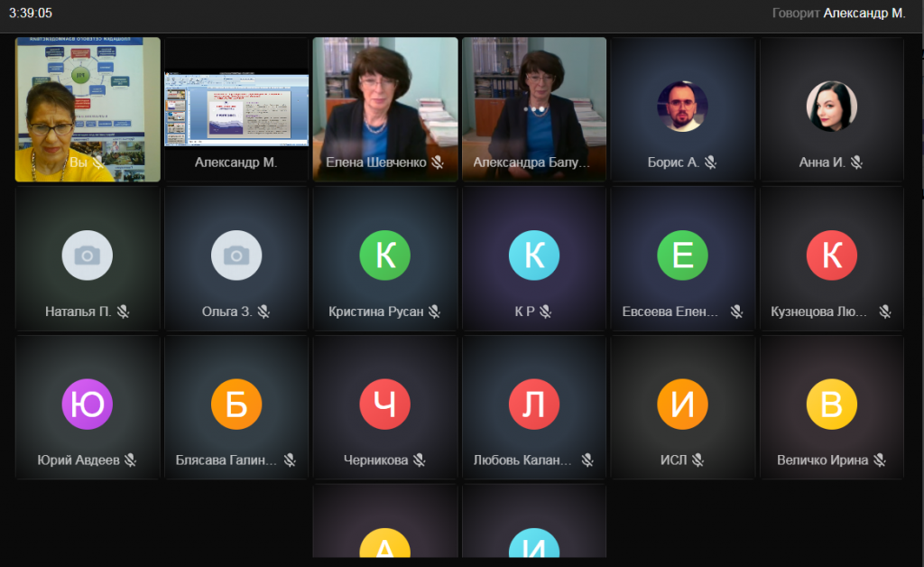
Task: Click the muted mic icon beside Кузнецова Лю…
Action: click(x=885, y=311)
